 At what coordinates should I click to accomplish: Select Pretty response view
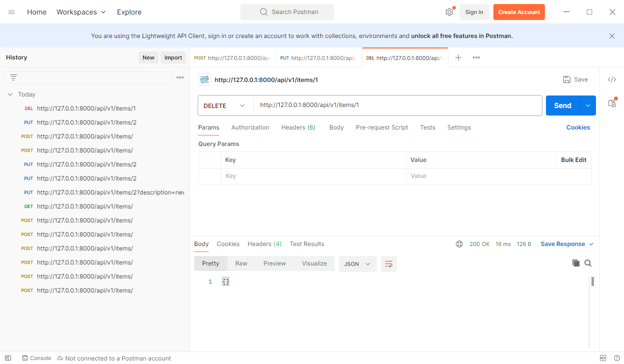(211, 263)
